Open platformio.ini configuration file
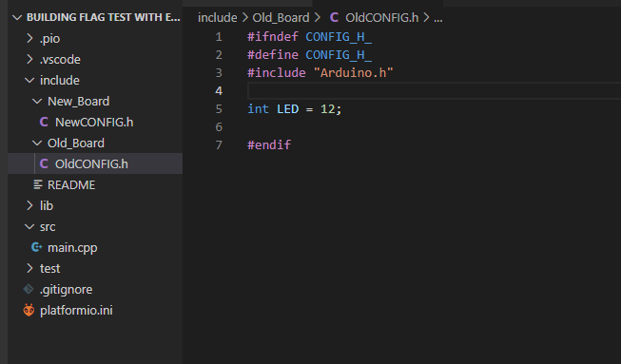Screen dimensions: 621x364 (76, 310)
